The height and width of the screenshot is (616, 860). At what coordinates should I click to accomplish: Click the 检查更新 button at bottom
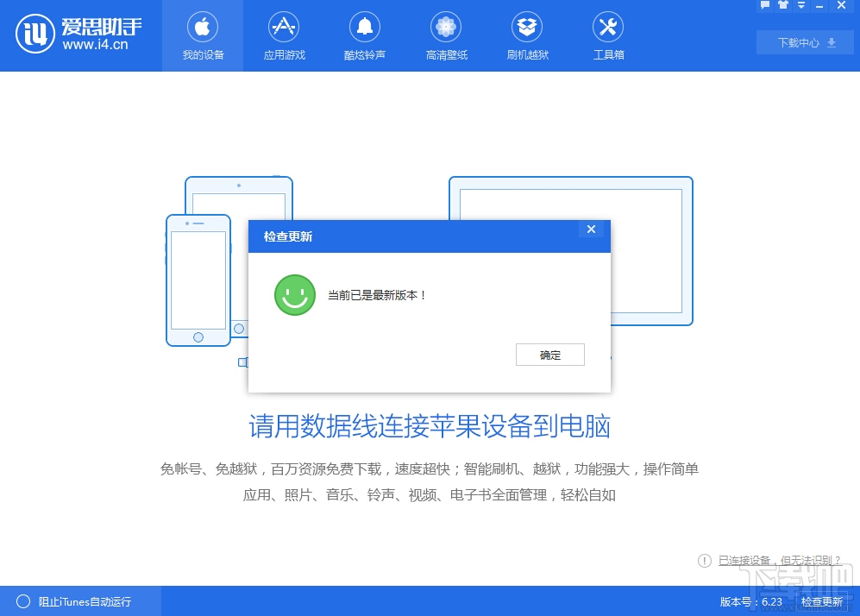click(823, 601)
